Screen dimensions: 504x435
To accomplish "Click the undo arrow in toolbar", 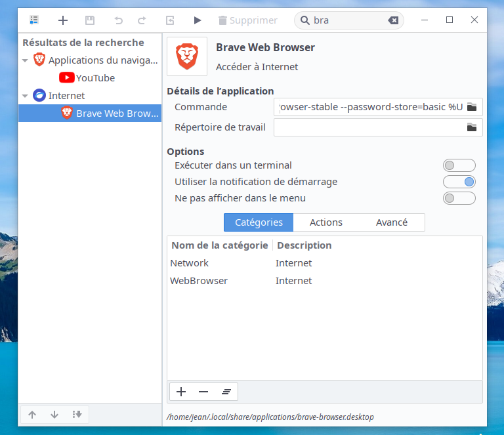I will 119,20.
